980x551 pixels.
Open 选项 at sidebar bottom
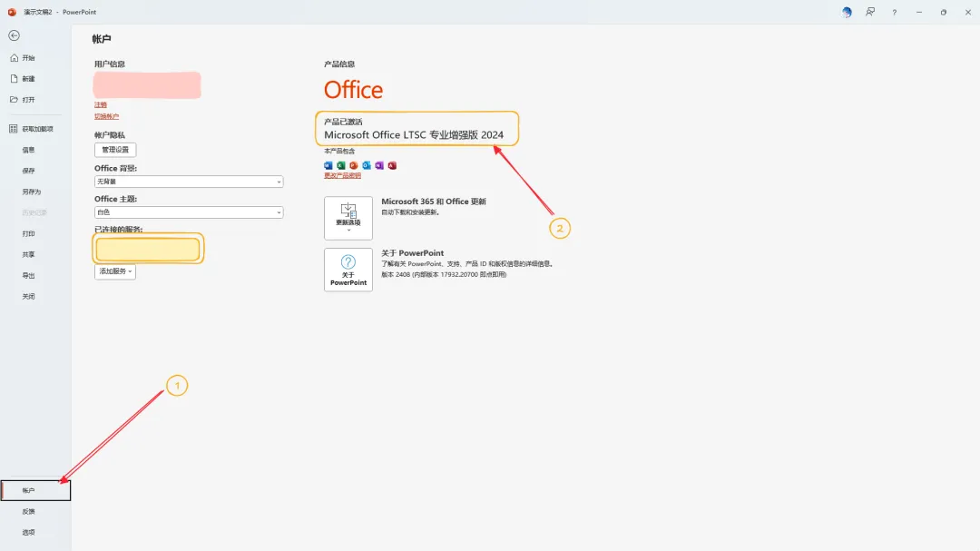tap(29, 533)
